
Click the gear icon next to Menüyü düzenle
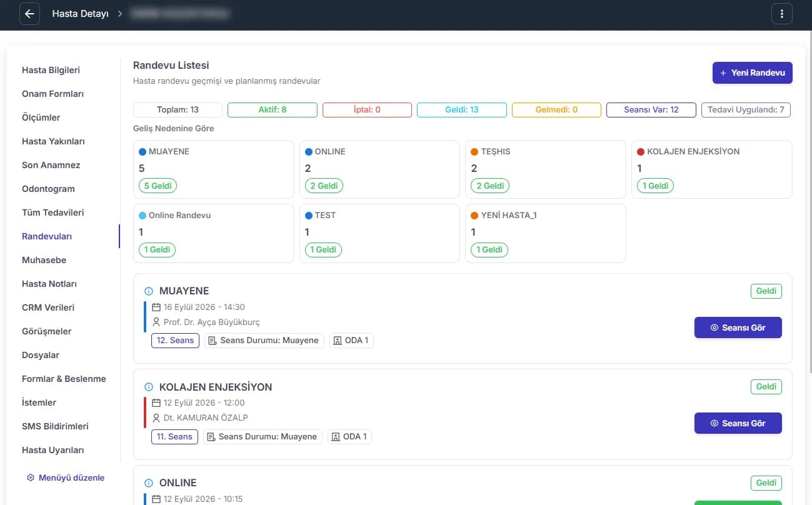click(x=31, y=477)
